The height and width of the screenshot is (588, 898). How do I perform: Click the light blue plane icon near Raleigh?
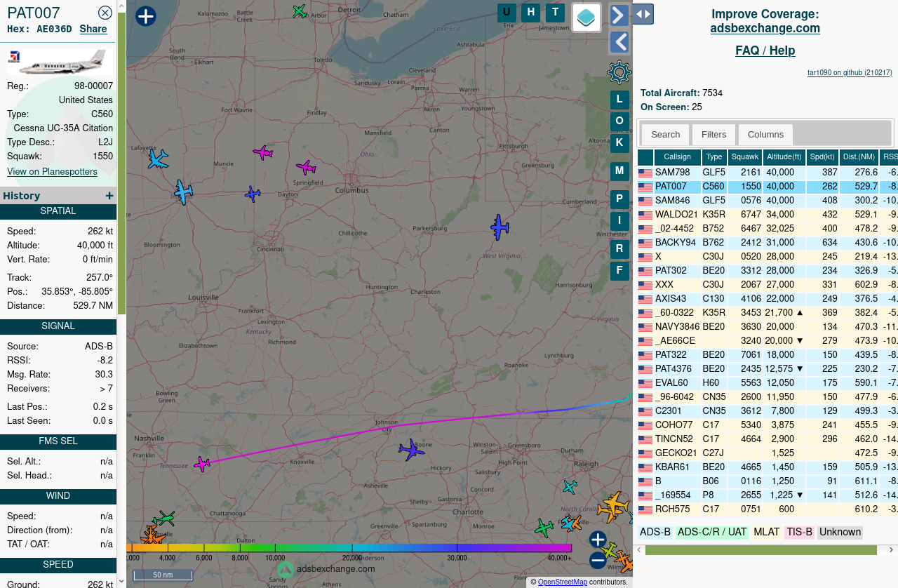click(570, 486)
